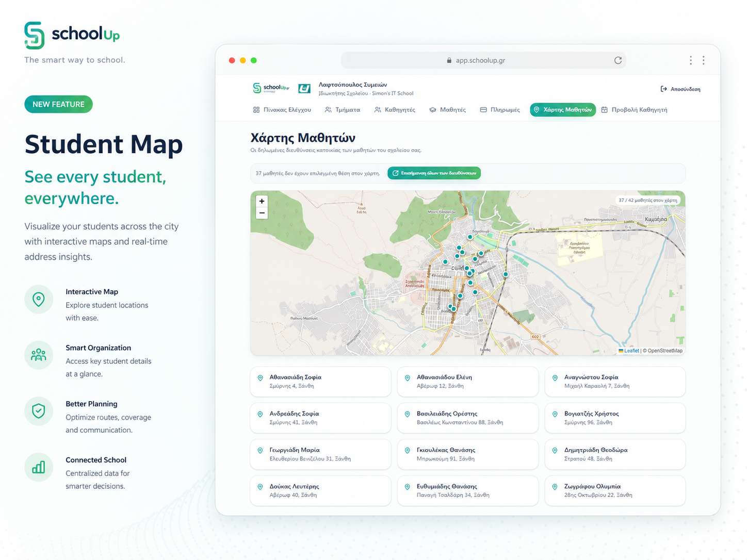747x560 pixels.
Task: Zoom in the map with plus button
Action: point(262,202)
